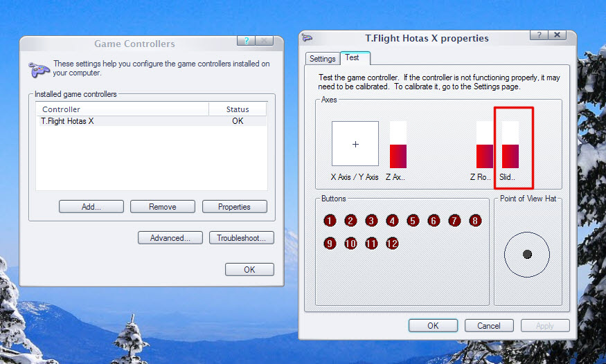Click the help button in T.Flight properties title bar

click(x=539, y=35)
